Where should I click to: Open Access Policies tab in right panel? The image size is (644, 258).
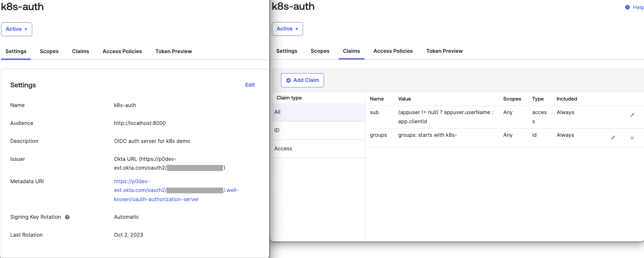393,51
